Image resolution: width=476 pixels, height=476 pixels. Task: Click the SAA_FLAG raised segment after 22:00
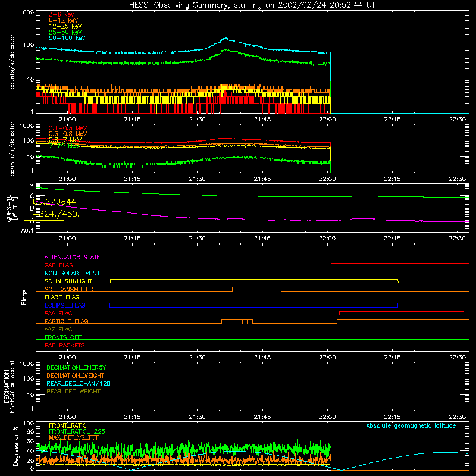coord(401,311)
